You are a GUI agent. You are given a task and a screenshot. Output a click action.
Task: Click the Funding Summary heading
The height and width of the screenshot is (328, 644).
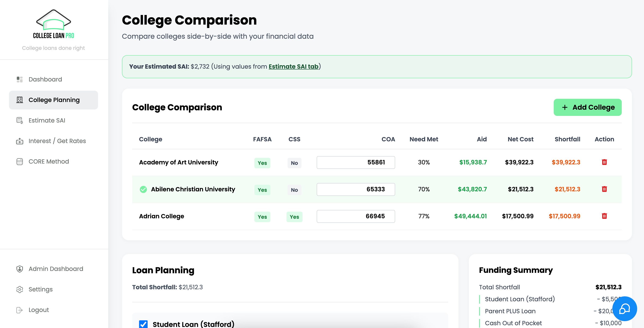pyautogui.click(x=516, y=270)
